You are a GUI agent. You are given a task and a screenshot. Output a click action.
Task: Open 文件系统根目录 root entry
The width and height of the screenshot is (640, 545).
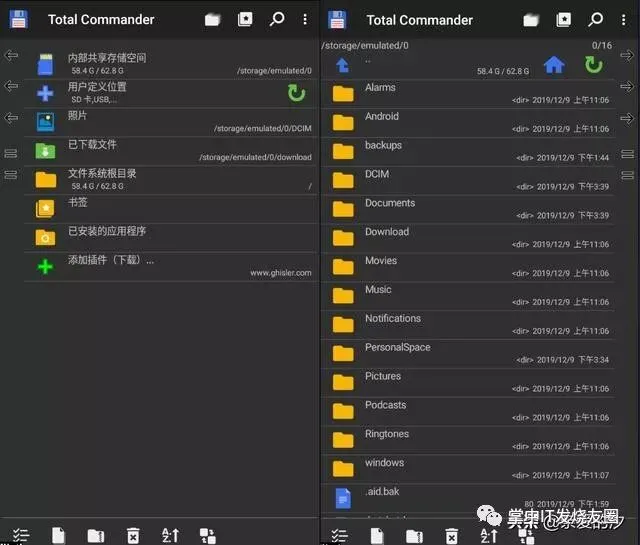tap(171, 180)
